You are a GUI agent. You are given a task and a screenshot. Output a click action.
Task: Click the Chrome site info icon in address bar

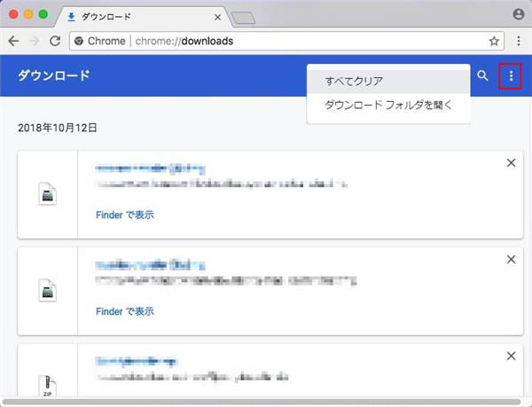(79, 41)
